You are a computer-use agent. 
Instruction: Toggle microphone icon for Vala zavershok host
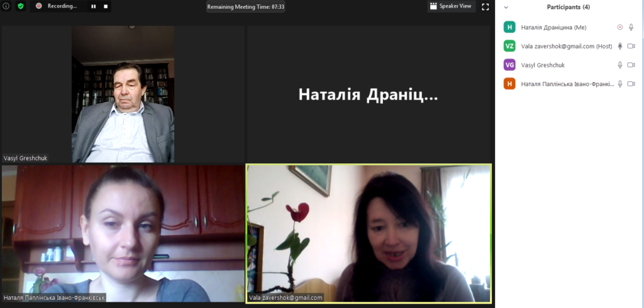620,46
